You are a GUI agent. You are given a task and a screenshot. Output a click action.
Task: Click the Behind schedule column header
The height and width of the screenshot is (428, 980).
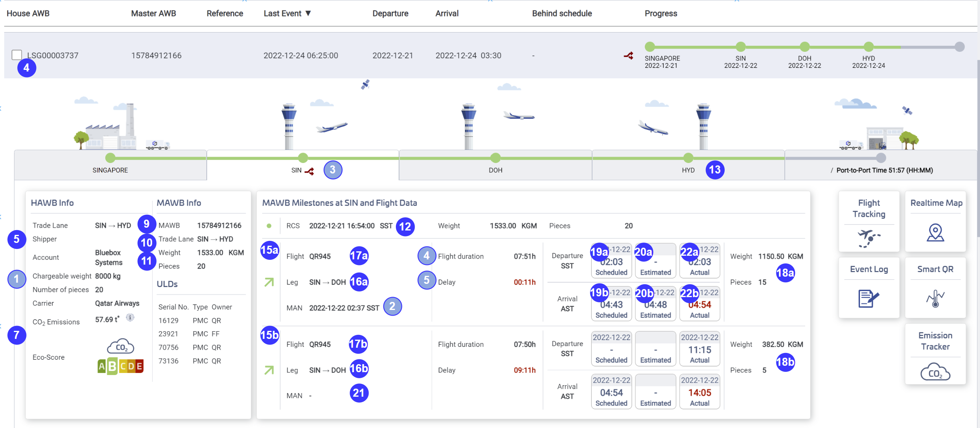562,13
